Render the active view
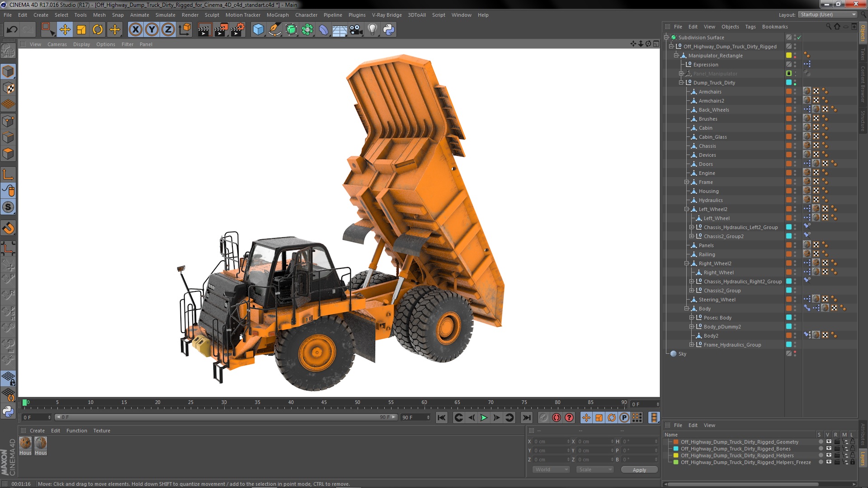The height and width of the screenshot is (488, 868). coord(204,30)
